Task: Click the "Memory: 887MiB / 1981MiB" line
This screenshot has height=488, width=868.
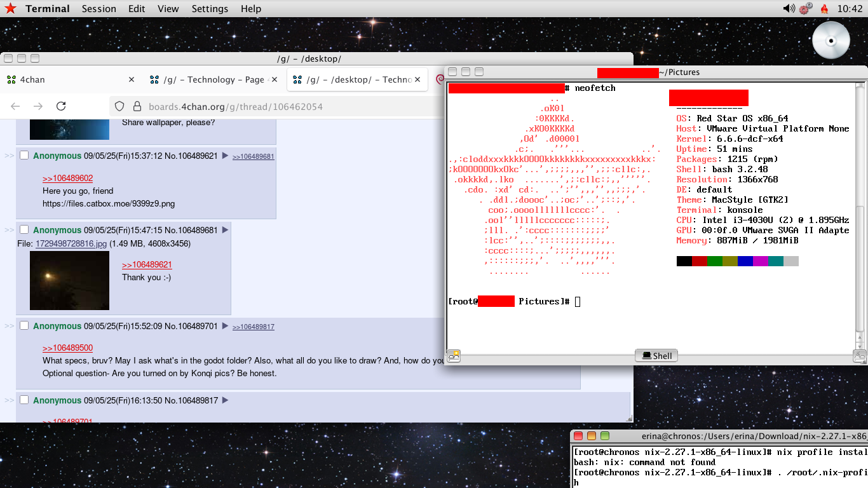Action: (737, 240)
